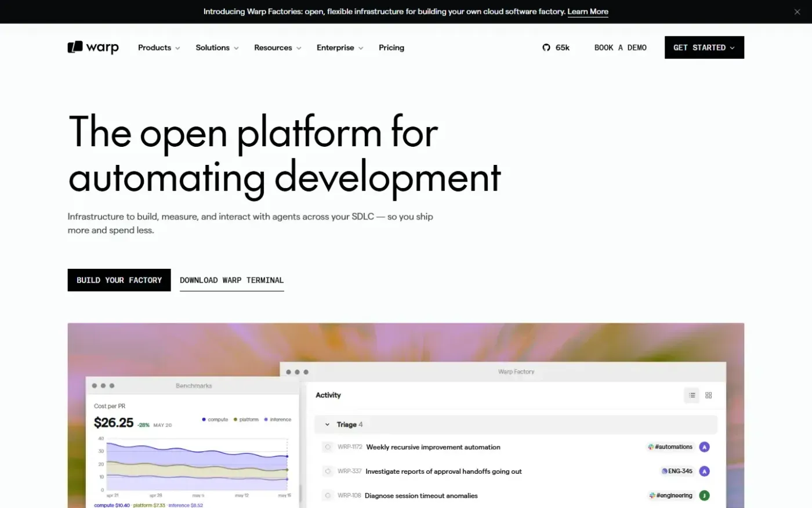812x508 pixels.
Task: Click the ENG-345 Linear tag
Action: pos(677,471)
